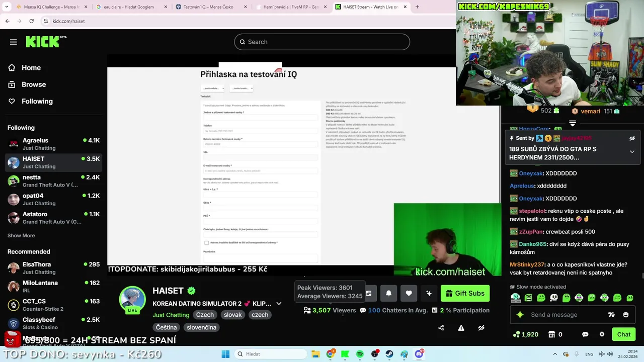Screen dimensions: 644x362
Task: Toggle hide-stream eye icon below player
Action: point(481,328)
